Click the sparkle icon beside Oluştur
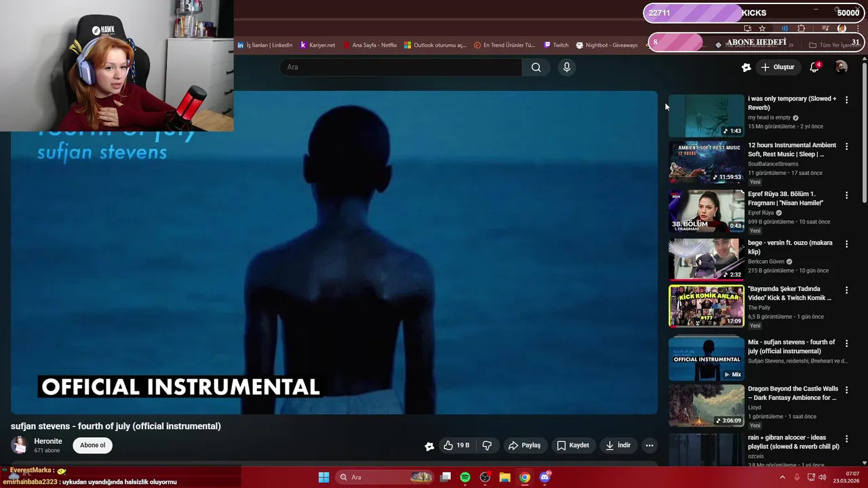868x488 pixels. 746,67
